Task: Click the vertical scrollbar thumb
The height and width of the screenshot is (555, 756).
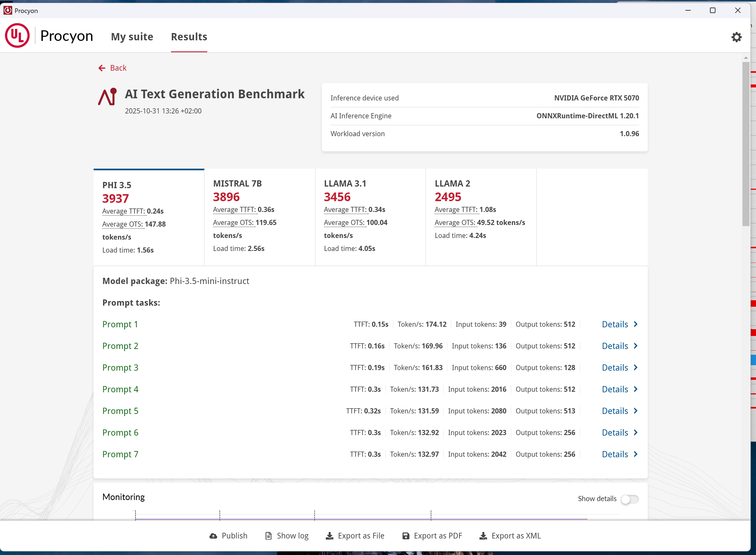Action: (746, 145)
